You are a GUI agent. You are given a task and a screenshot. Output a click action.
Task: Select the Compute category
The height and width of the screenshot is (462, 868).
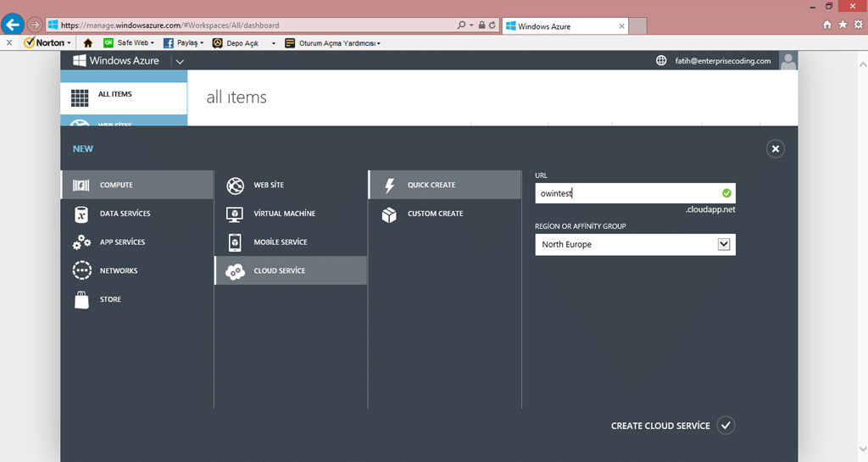136,185
